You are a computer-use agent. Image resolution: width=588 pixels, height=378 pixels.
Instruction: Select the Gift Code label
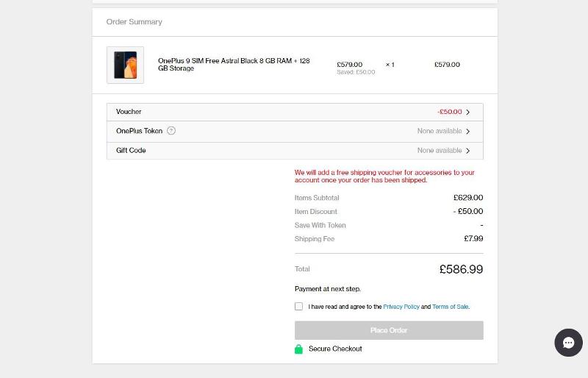pos(131,150)
